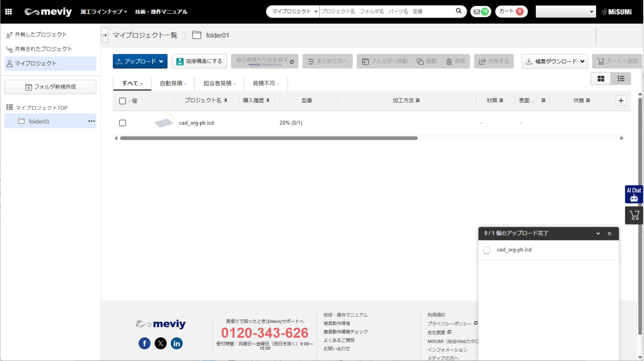Image resolution: width=644 pixels, height=361 pixels.
Task: Select the 自動見積 tab
Action: click(x=173, y=84)
